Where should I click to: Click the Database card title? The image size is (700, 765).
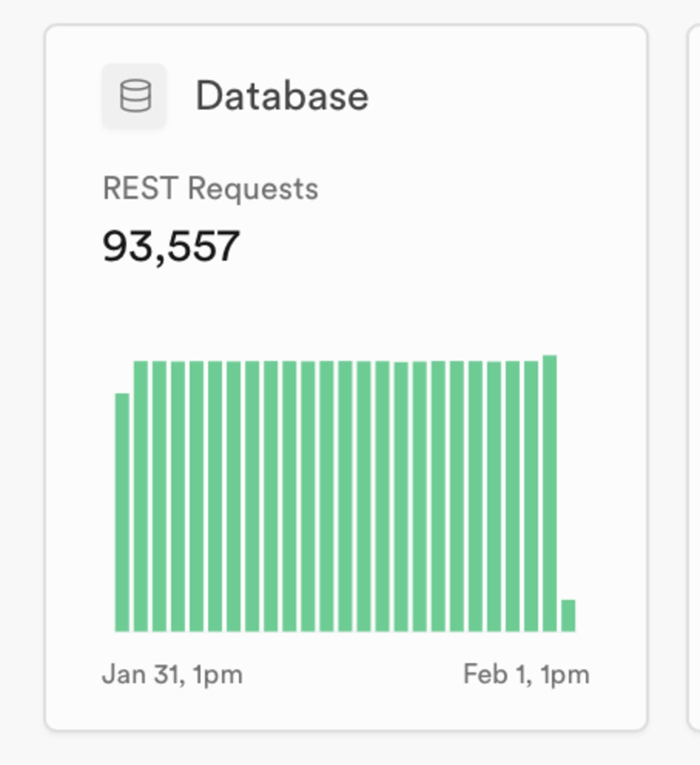coord(282,96)
